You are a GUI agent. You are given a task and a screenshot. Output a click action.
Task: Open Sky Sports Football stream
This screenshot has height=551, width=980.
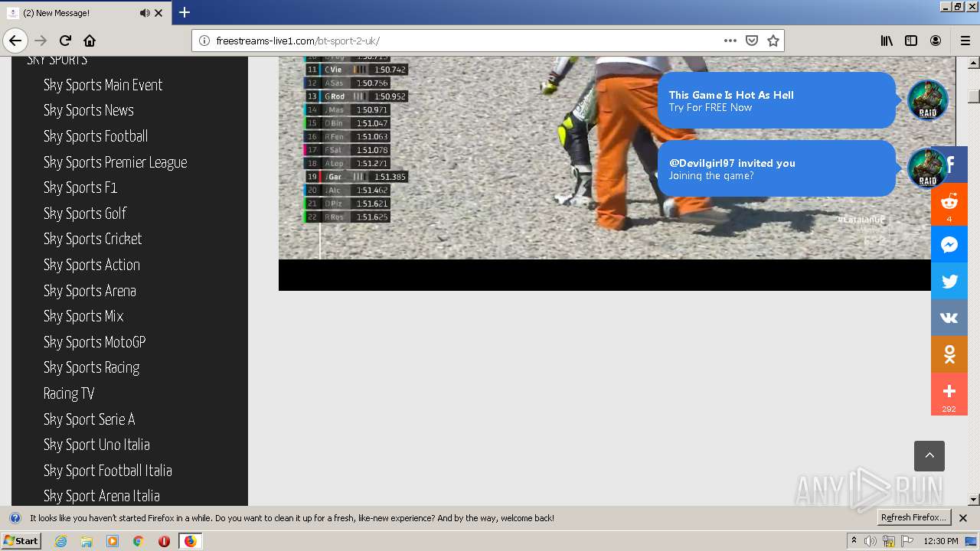[95, 136]
